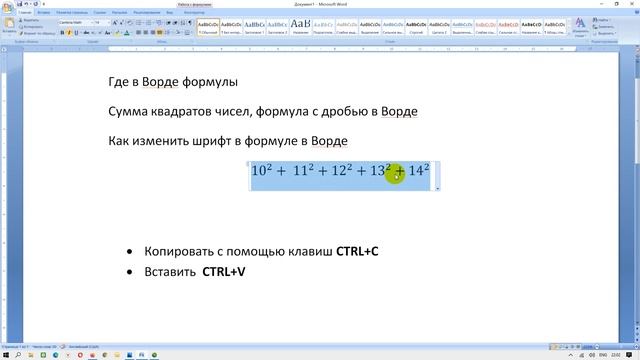Open the font name combo box
The height and width of the screenshot is (360, 640).
(76, 22)
